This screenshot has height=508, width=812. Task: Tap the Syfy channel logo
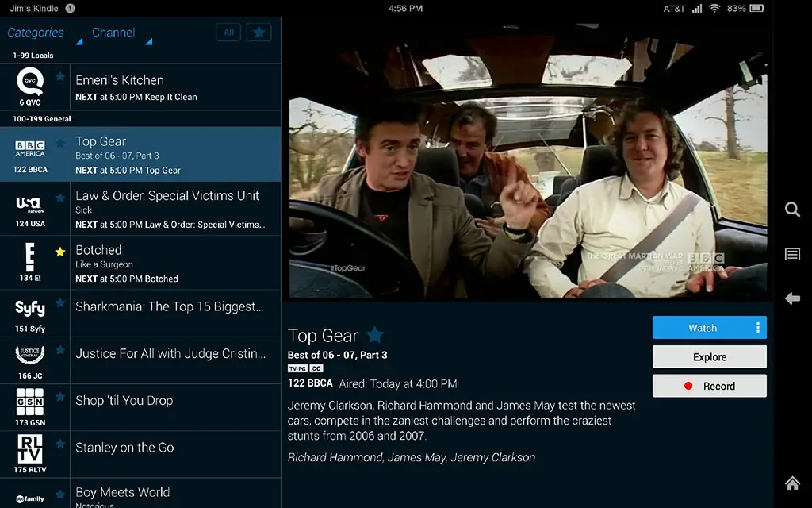click(x=30, y=309)
